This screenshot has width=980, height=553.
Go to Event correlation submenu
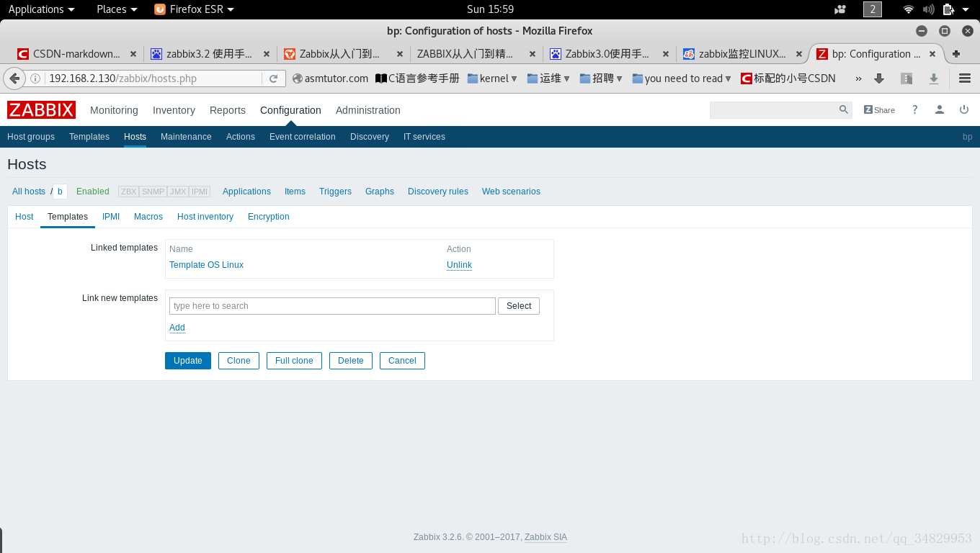click(x=303, y=137)
